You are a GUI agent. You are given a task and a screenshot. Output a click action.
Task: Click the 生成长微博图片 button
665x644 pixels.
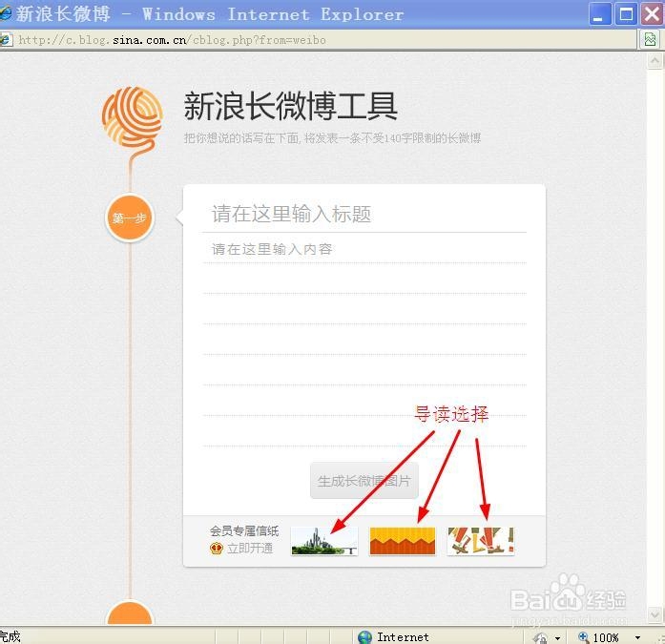tap(364, 481)
